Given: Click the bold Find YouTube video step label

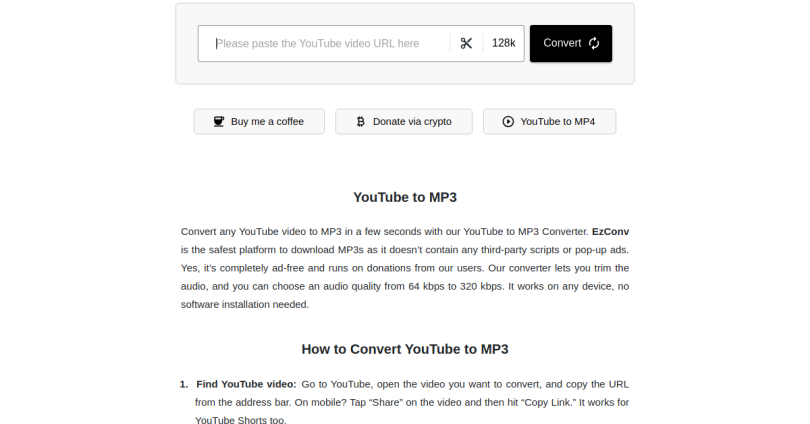Looking at the screenshot, I should 246,384.
